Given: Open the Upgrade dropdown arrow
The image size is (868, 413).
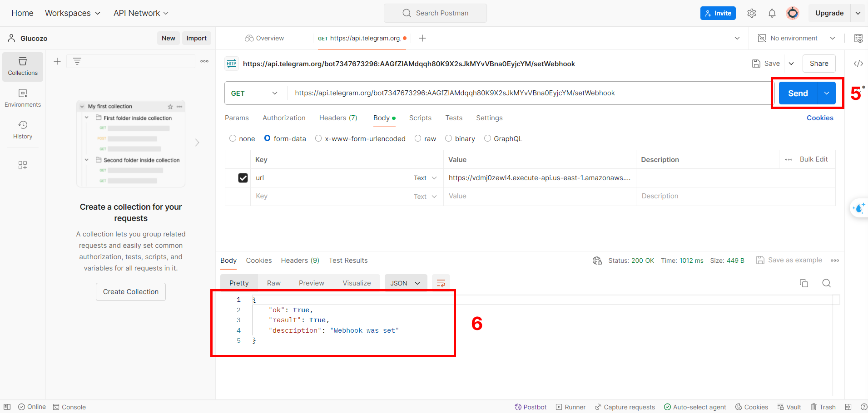Looking at the screenshot, I should coord(858,13).
